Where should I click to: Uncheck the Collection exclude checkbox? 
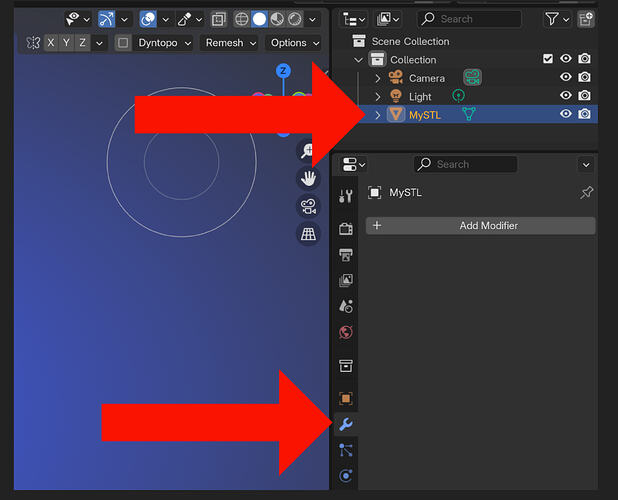point(548,59)
